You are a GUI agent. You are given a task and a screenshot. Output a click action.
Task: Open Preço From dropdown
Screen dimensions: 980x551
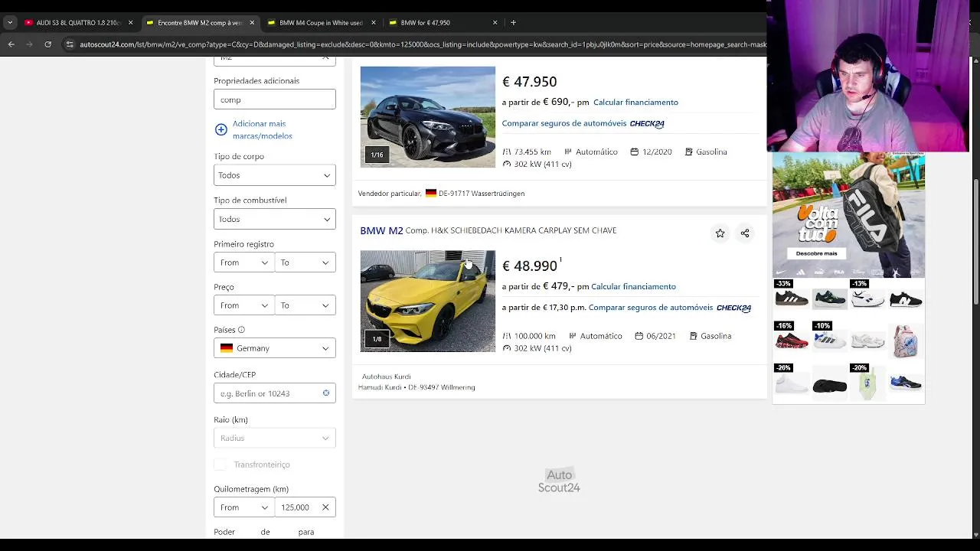point(243,305)
